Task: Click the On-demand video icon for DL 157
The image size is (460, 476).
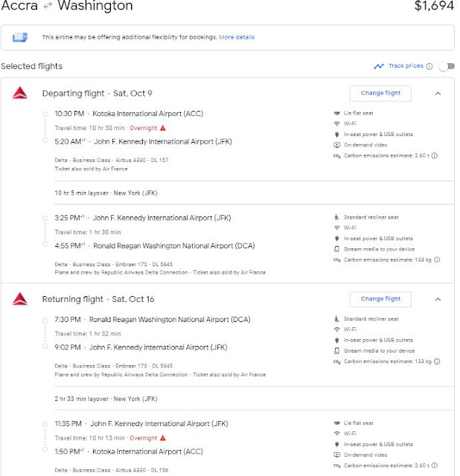Action: [336, 145]
